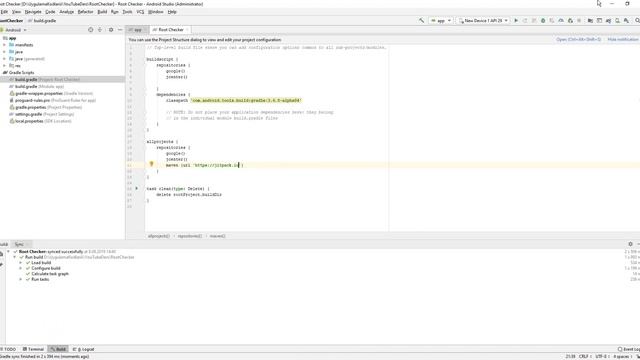Select gradle-wrapper.properties file

coord(53,93)
